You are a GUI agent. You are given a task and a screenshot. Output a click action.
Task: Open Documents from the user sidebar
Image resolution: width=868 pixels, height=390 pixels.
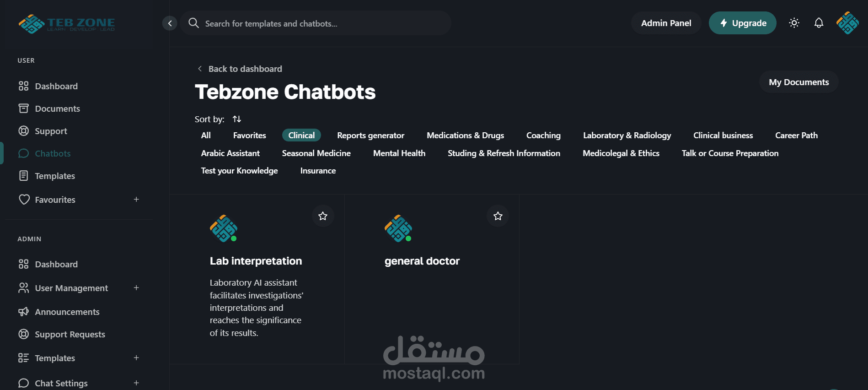click(57, 108)
